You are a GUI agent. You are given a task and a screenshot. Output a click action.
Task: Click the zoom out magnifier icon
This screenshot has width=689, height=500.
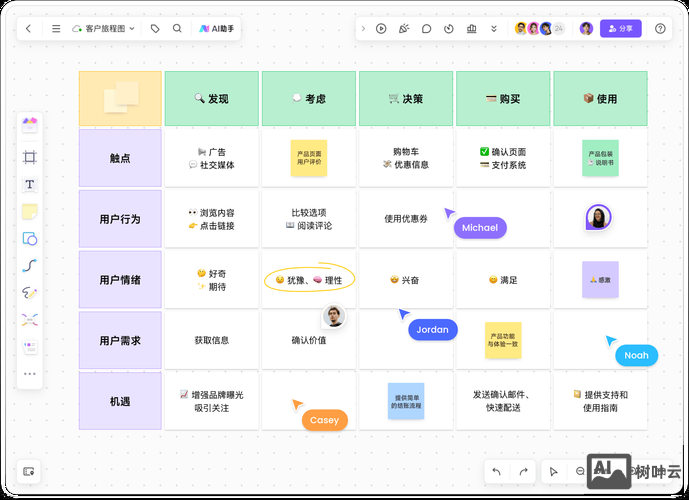point(580,471)
